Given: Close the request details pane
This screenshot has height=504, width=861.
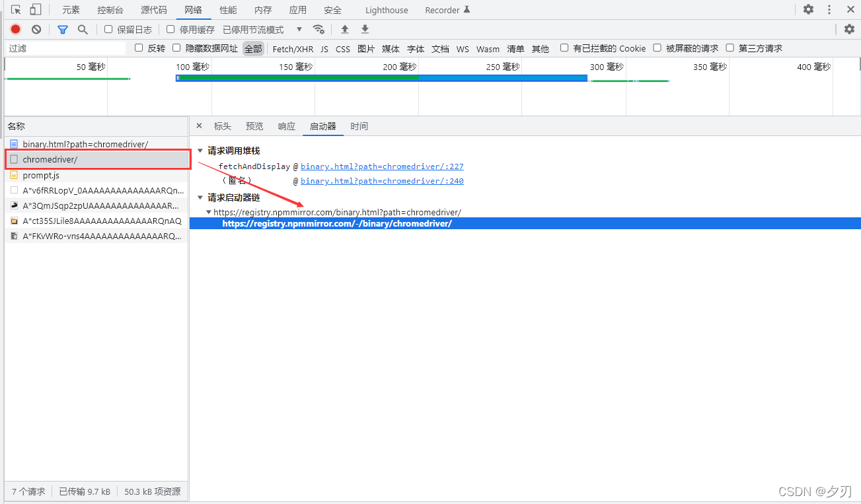Looking at the screenshot, I should click(199, 126).
